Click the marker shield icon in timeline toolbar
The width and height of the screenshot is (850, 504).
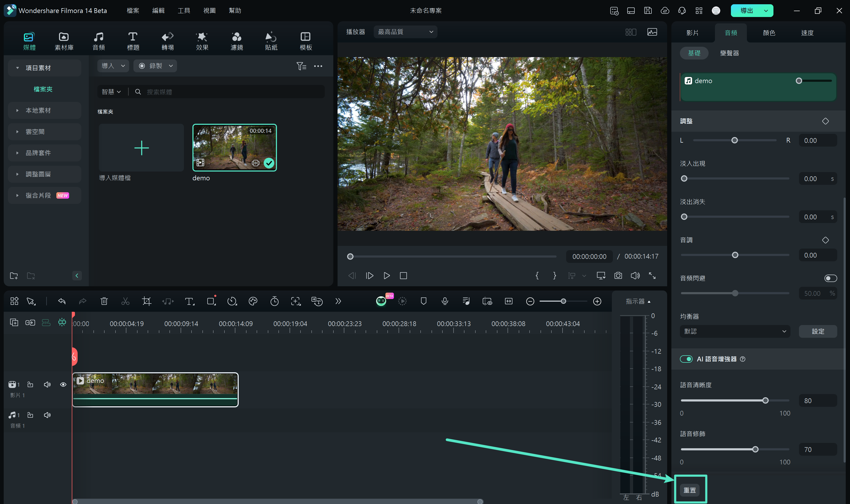(x=423, y=301)
